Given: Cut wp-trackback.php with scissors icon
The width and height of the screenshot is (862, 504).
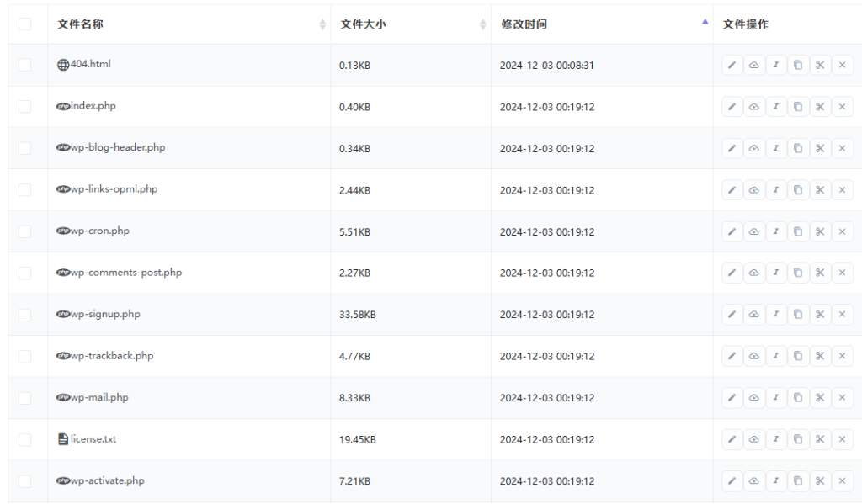Looking at the screenshot, I should coord(820,356).
